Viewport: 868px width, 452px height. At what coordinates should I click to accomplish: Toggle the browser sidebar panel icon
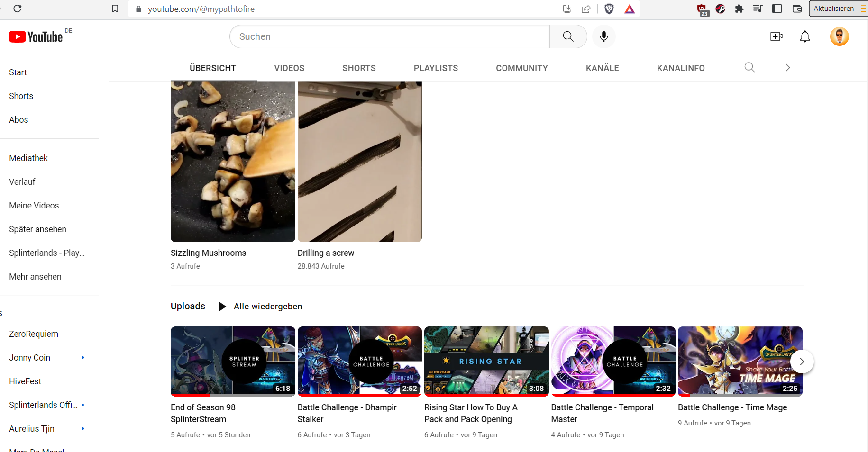point(777,9)
